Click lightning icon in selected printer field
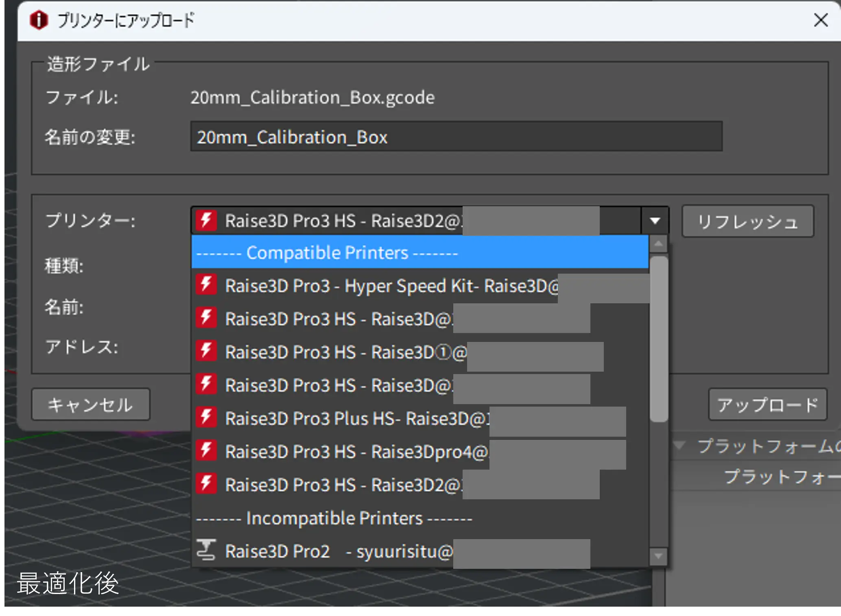The image size is (841, 616). [x=206, y=220]
